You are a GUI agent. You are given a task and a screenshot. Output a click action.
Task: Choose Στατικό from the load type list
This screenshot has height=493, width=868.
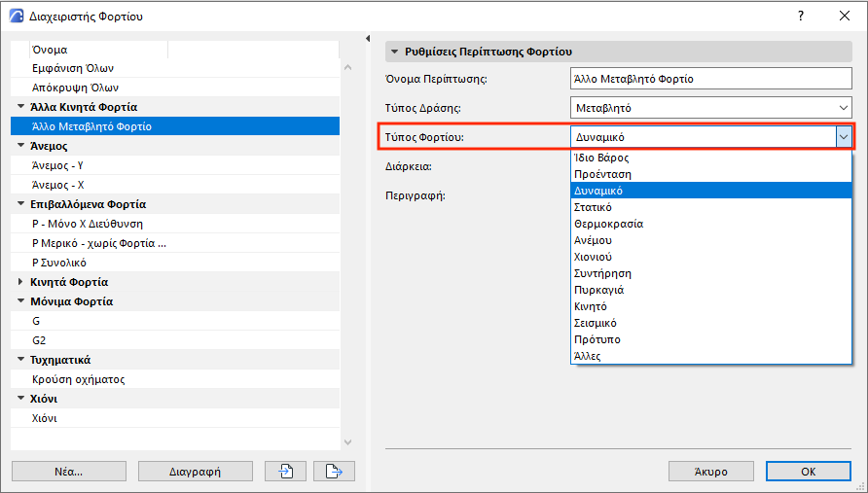tap(594, 207)
